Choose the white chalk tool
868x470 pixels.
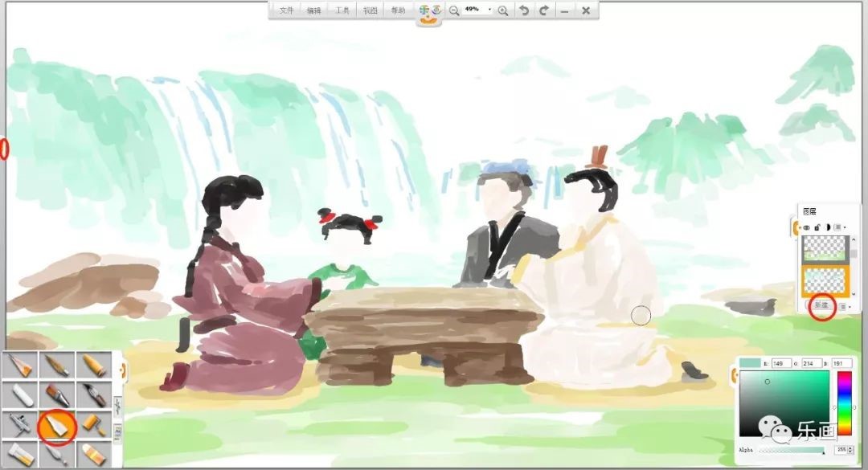point(19,395)
